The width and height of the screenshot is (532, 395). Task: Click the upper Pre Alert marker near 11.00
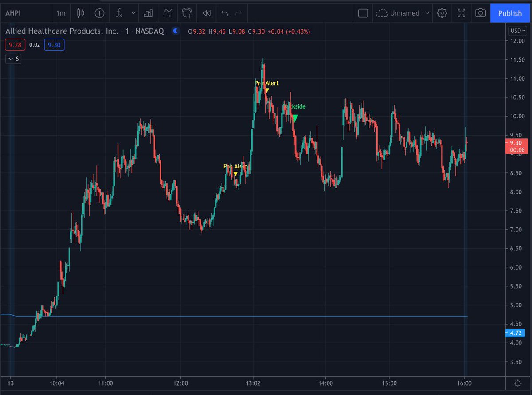point(266,91)
